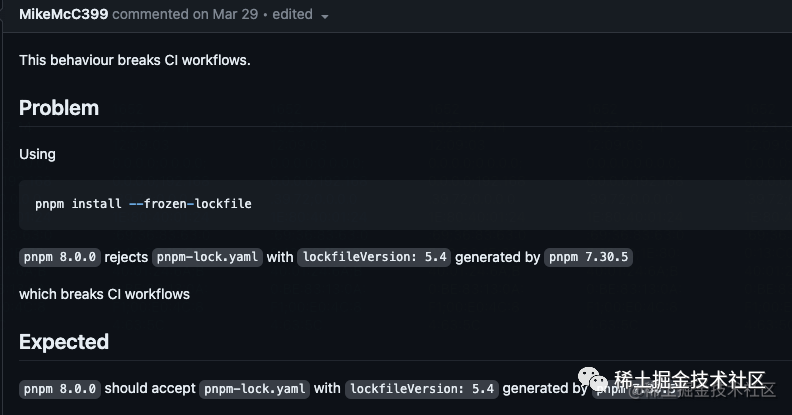This screenshot has width=792, height=415.
Task: Open the 'commented on Mar 29' timestamp link
Action: click(185, 14)
